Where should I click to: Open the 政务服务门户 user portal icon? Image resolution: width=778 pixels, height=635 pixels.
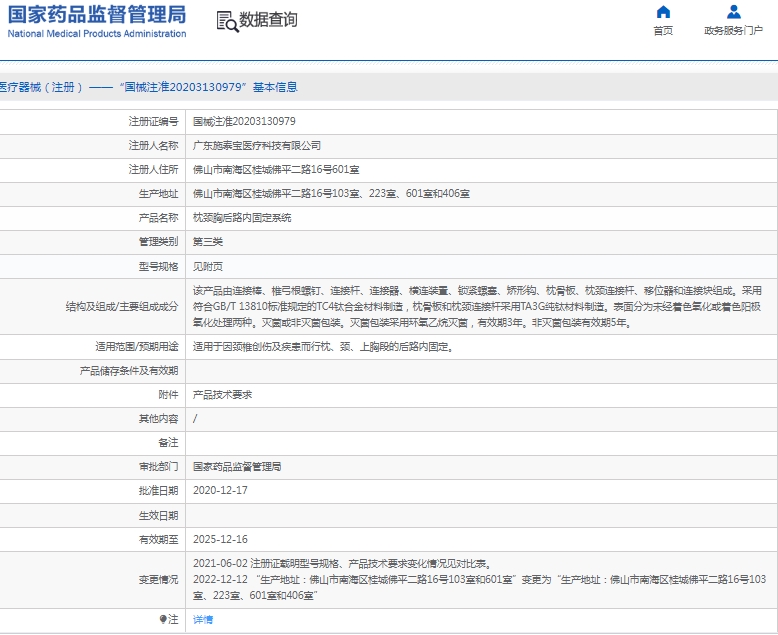[x=733, y=12]
